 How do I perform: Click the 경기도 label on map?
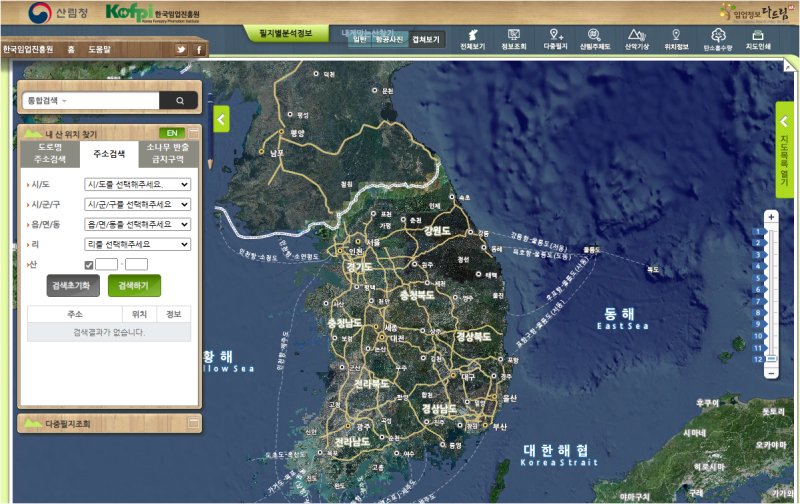click(359, 267)
